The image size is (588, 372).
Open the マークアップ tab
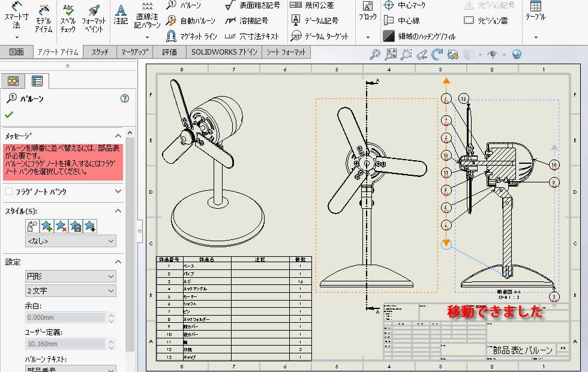tap(134, 52)
